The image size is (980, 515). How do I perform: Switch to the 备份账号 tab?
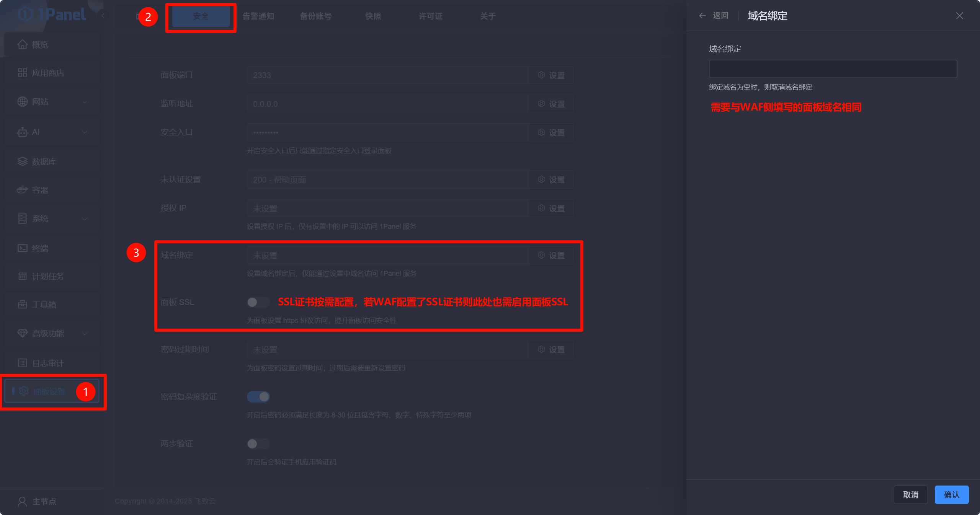[x=315, y=16]
